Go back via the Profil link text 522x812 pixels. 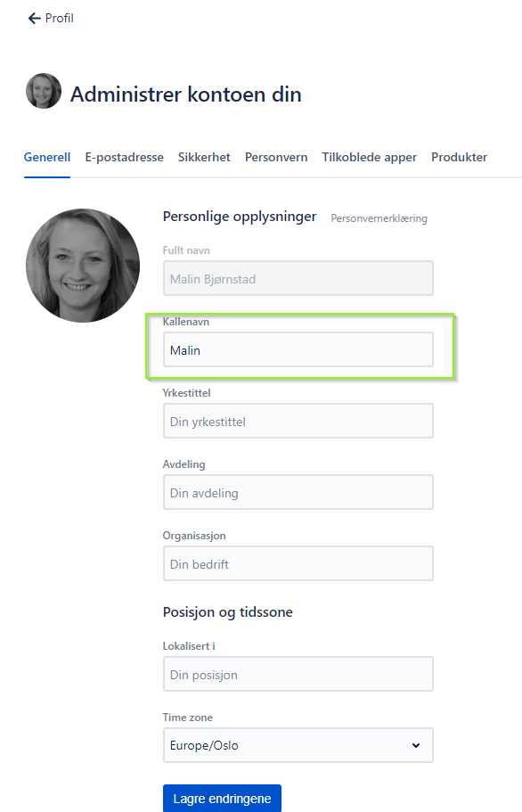click(60, 18)
